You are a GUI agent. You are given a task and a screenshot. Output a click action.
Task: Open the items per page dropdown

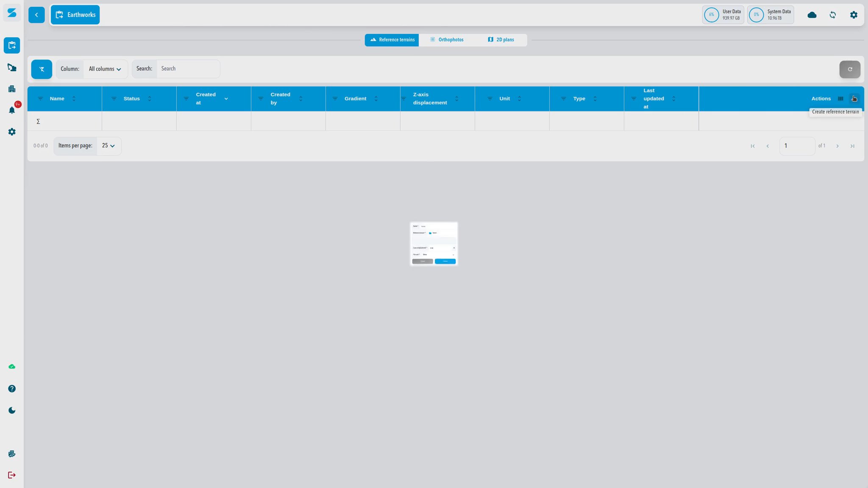108,146
